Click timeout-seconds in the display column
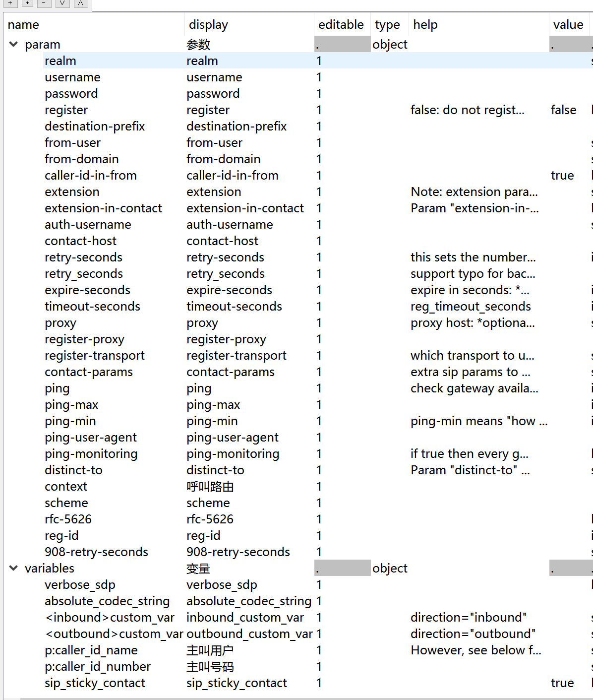The image size is (593, 700). pyautogui.click(x=234, y=307)
